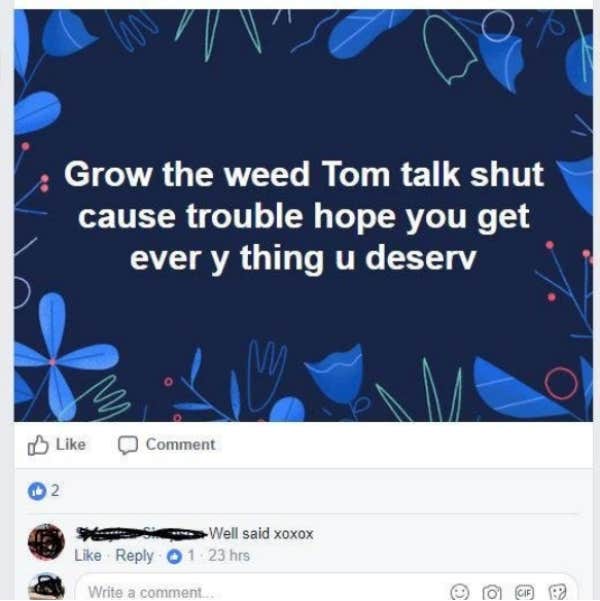Like the 'Well said xoxox' comment
Viewport: 600px width, 601px height.
[x=88, y=556]
